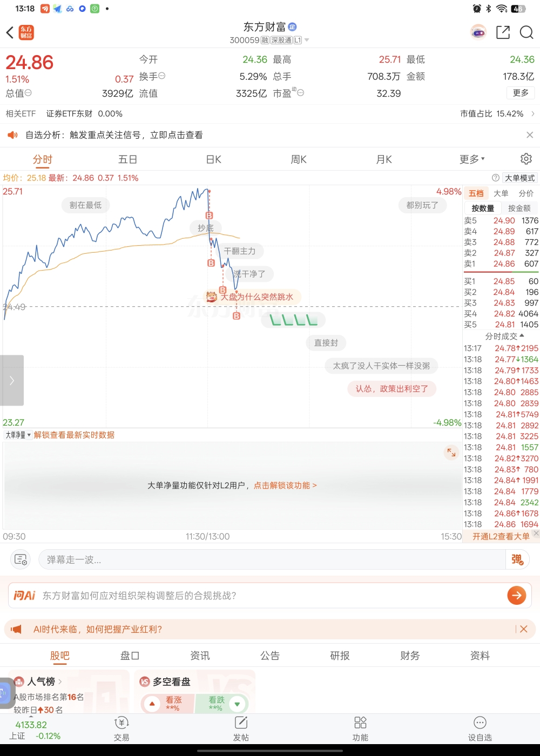Tap the 弹幕走一波 input field
This screenshot has height=756, width=540.
coord(273,559)
